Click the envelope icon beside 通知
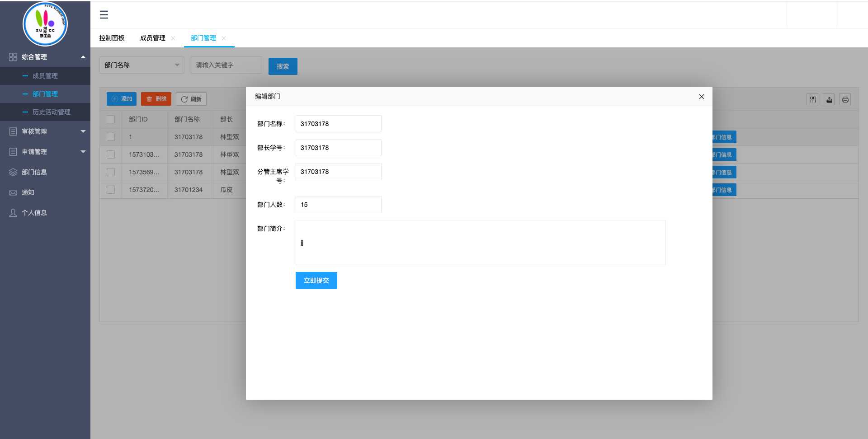The image size is (868, 439). [x=13, y=193]
